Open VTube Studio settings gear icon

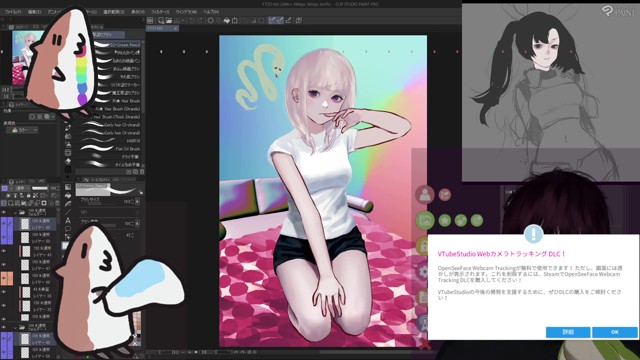click(423, 271)
